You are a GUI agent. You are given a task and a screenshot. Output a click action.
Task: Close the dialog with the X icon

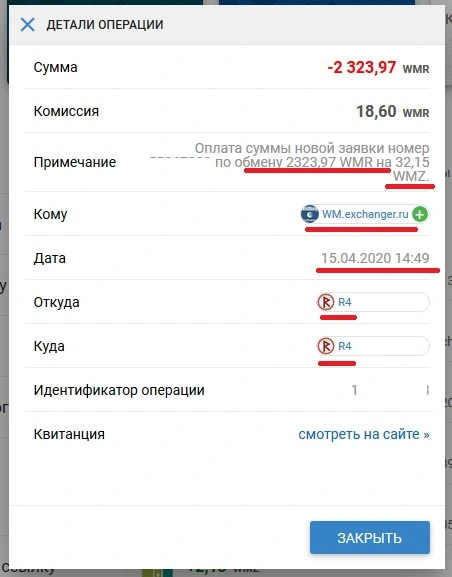[28, 25]
